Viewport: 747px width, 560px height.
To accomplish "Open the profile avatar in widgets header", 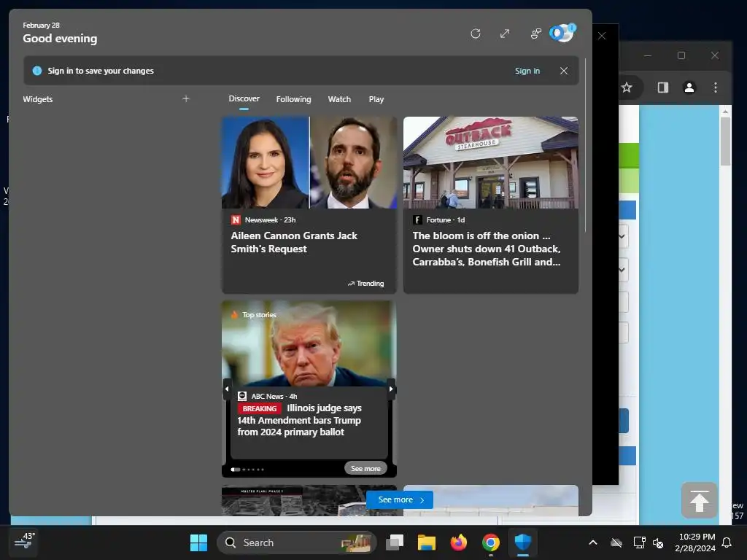I will [x=562, y=34].
